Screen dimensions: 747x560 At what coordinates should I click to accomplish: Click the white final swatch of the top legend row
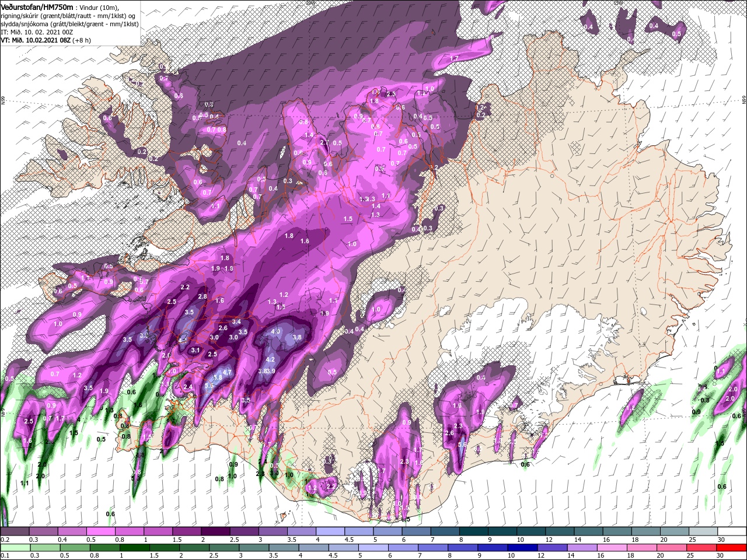click(x=731, y=531)
